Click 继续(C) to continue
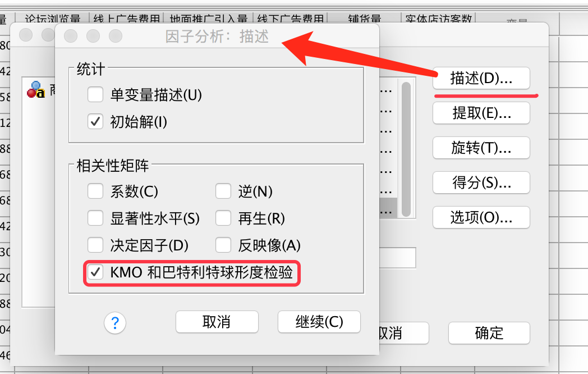Viewport: 588px width, 374px height. [319, 322]
